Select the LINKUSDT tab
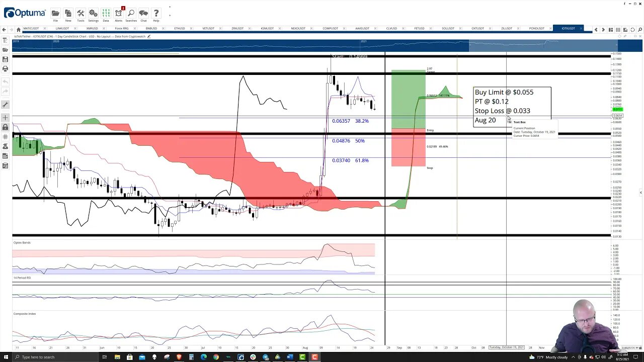Screen dimensions: 644x362 click(x=62, y=29)
